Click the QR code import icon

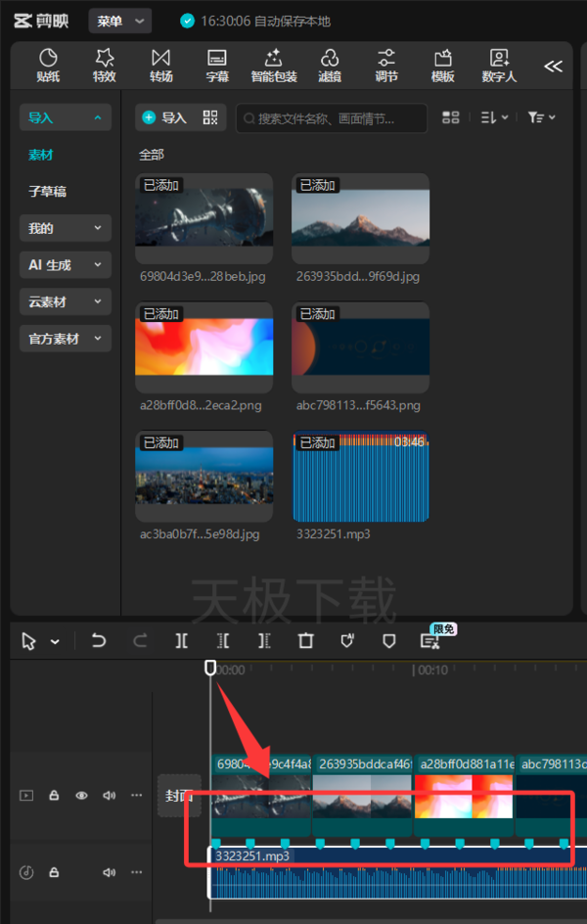tap(210, 117)
